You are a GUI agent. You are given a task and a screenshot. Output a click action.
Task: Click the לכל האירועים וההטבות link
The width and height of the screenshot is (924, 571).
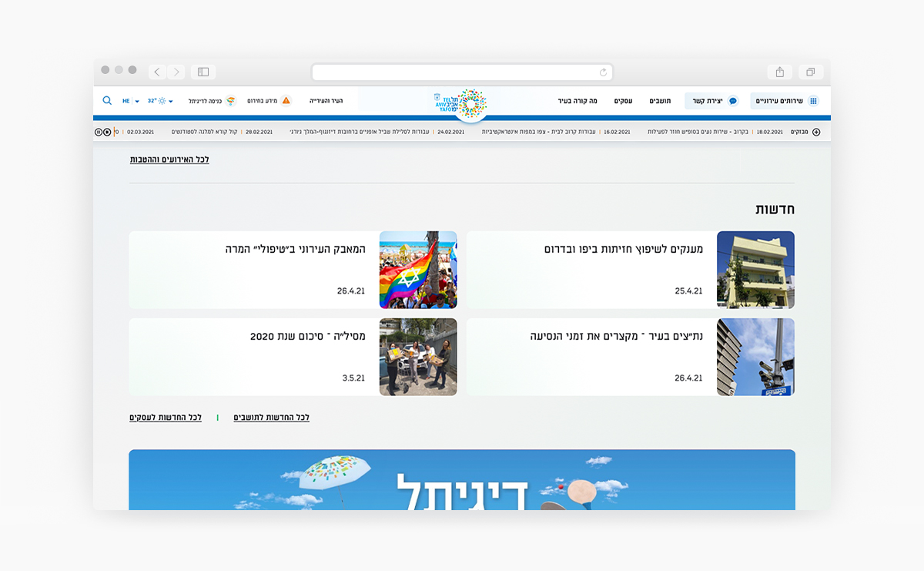click(169, 160)
